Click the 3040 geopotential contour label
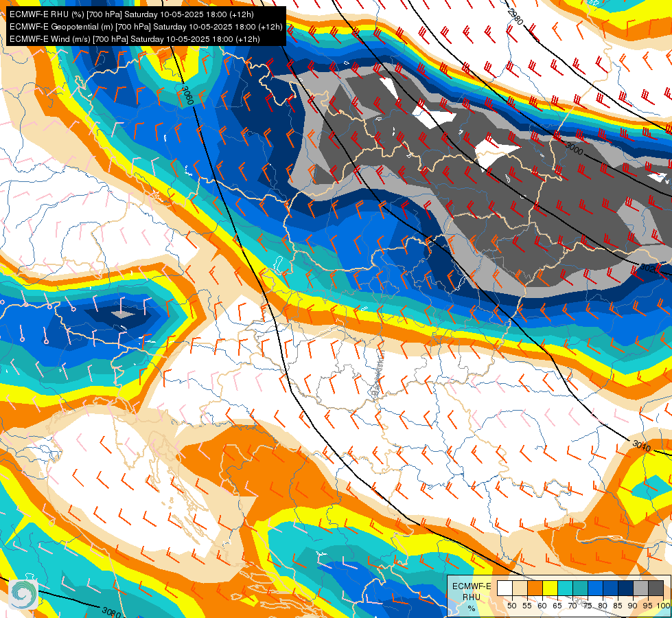 (x=642, y=446)
